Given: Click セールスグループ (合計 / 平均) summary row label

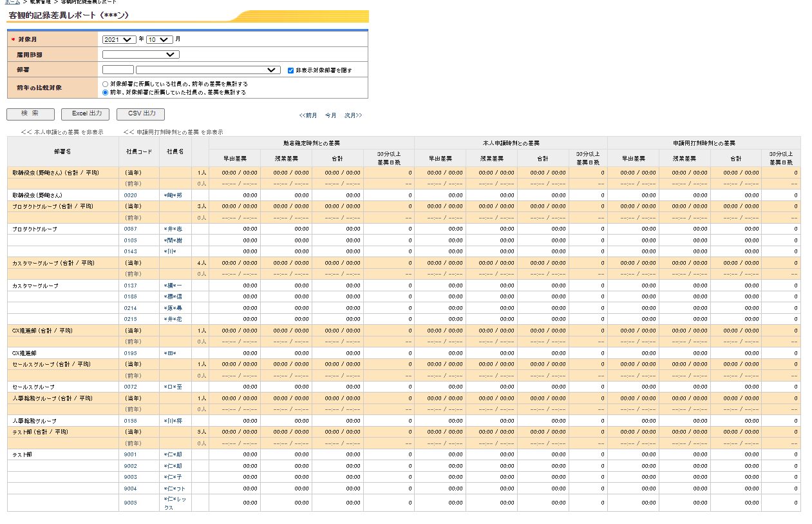Looking at the screenshot, I should tap(53, 364).
